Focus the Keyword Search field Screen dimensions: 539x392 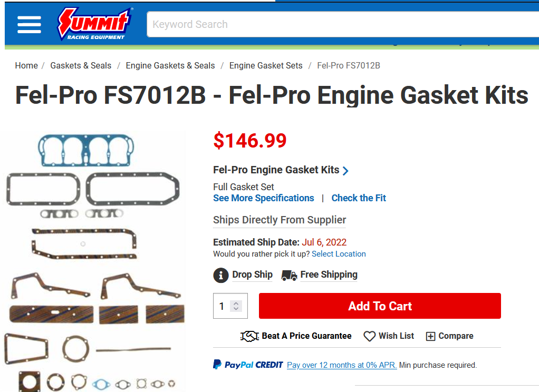[x=343, y=24]
